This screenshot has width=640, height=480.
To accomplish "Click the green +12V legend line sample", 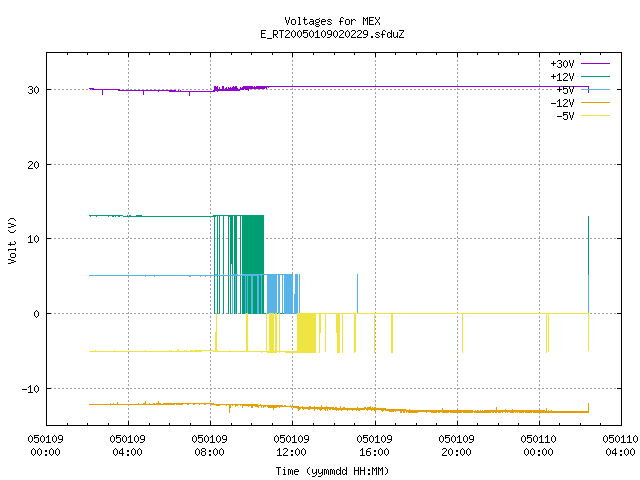I will 595,76.
